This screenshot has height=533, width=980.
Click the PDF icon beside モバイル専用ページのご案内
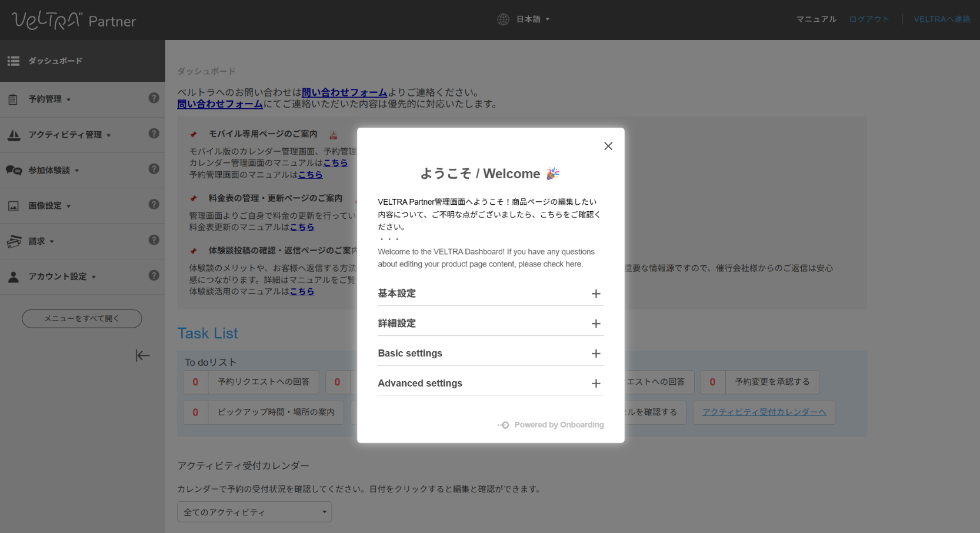[334, 135]
